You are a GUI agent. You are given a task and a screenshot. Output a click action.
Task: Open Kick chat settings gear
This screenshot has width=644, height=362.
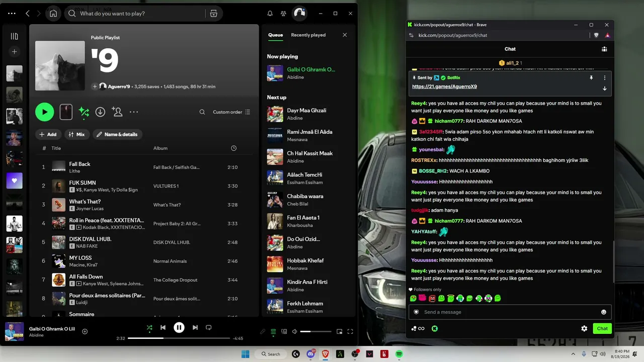tap(584, 328)
